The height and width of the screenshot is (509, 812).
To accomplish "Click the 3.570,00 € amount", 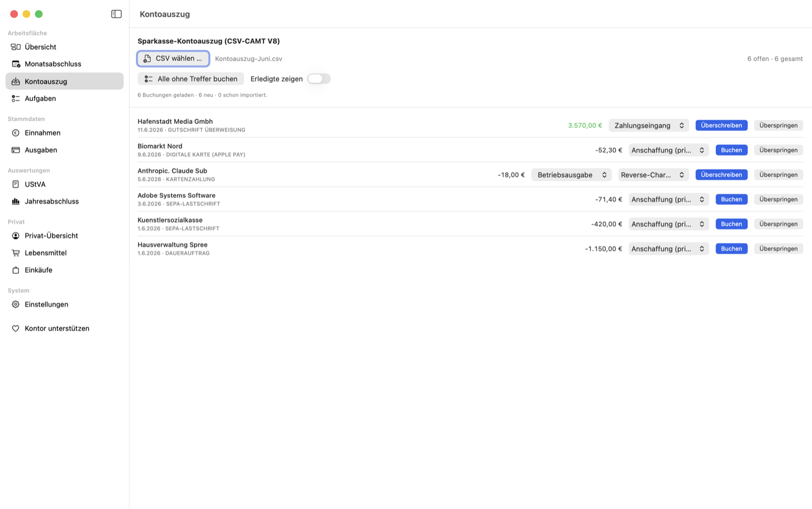I will pos(585,125).
